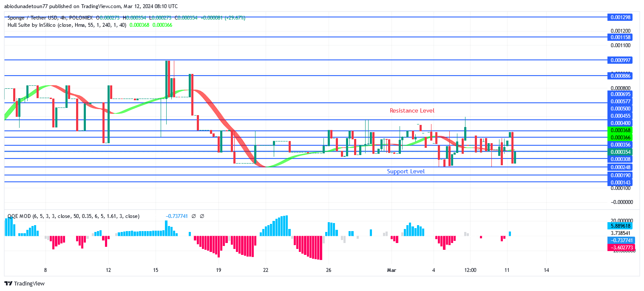Click the first null symbol beside QQE value
This screenshot has width=644, height=291.
pos(193,216)
